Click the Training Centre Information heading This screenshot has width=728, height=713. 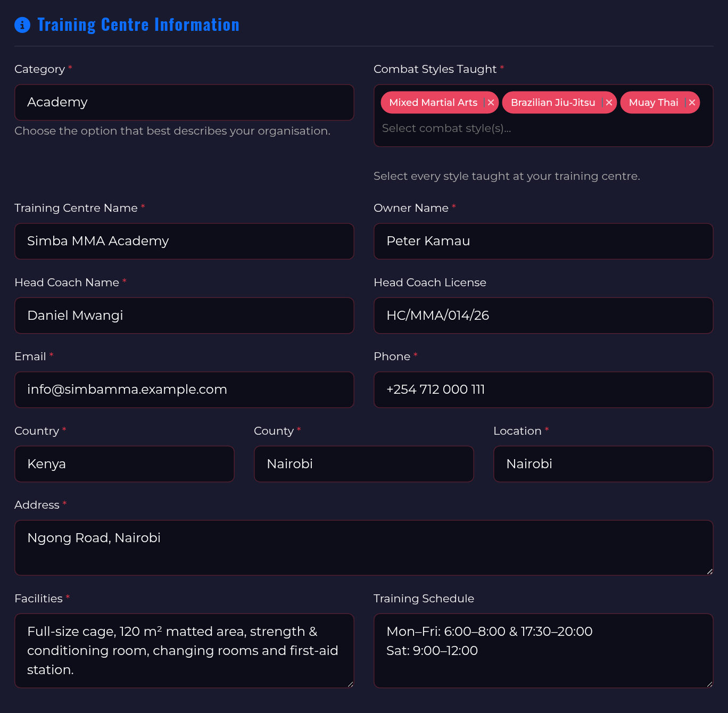point(138,25)
